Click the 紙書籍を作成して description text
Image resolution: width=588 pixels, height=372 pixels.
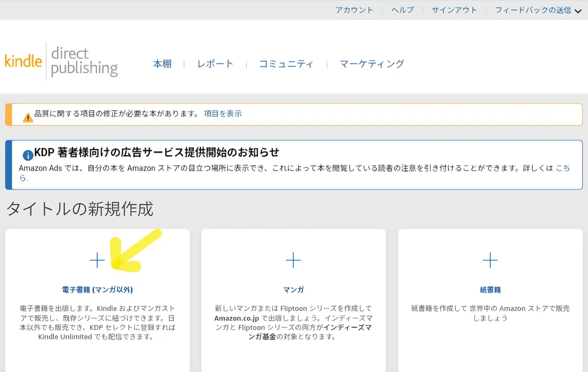(490, 313)
